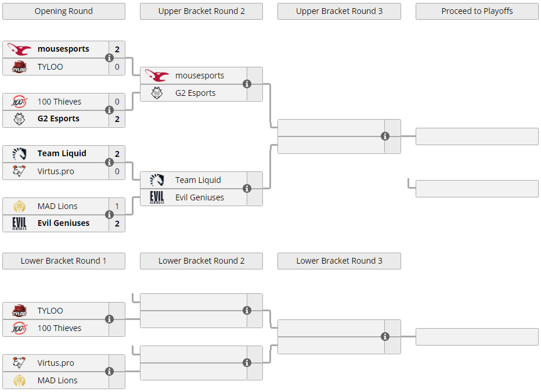The height and width of the screenshot is (392, 541).
Task: Click the top empty Proceed to Playoffs slot
Action: click(477, 136)
